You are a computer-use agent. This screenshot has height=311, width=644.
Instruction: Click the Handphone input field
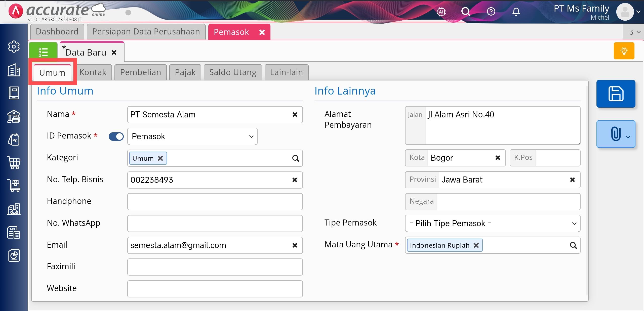tap(215, 202)
